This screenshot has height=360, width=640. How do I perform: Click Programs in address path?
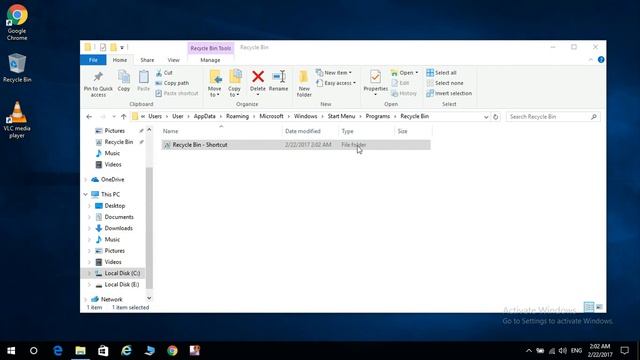click(378, 116)
